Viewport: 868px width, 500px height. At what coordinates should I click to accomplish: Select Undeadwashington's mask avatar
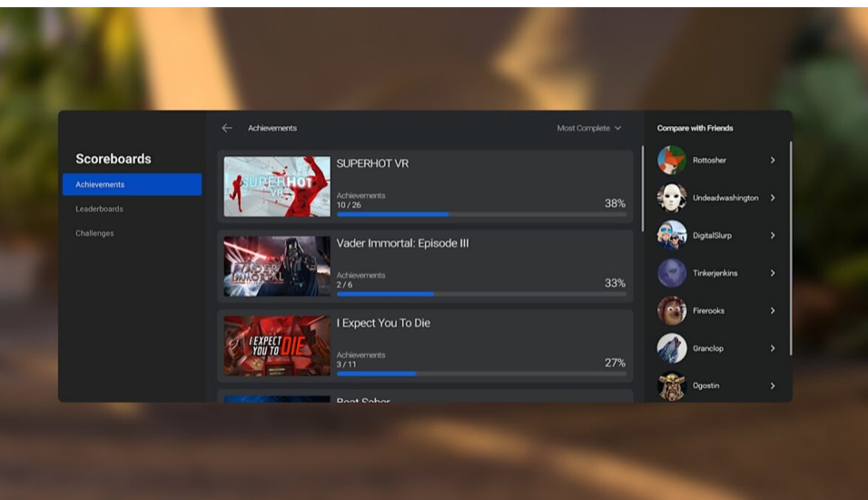[672, 198]
